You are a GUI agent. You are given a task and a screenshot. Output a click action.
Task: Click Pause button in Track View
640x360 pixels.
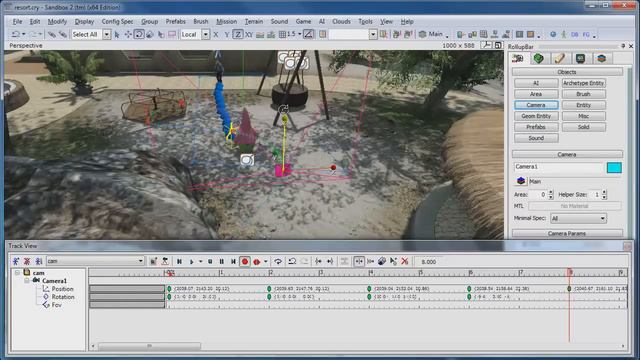[x=222, y=262]
